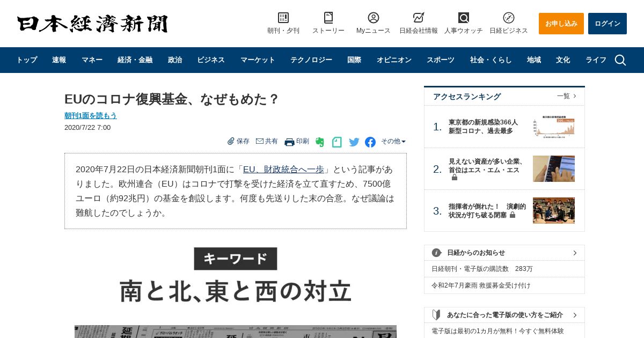Open 人事ウオッチ search icon
The height and width of the screenshot is (338, 644).
(464, 18)
